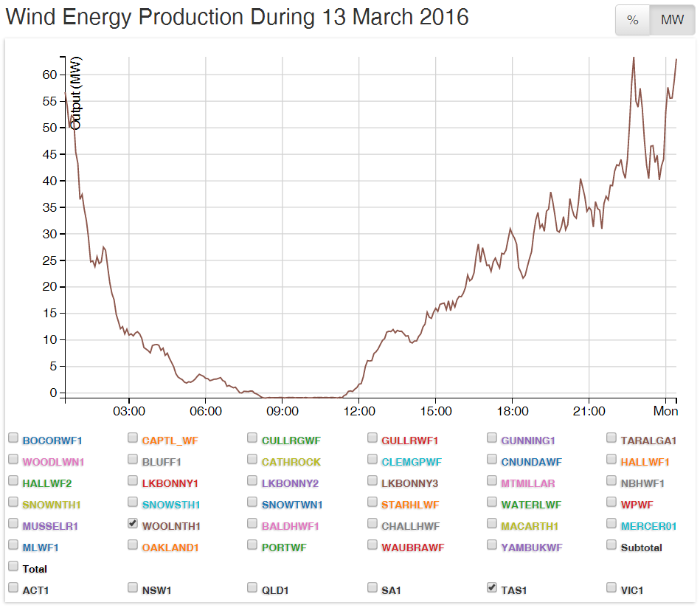Uncheck the TAS1 region checkbox
The height and width of the screenshot is (608, 700).
coord(492,587)
